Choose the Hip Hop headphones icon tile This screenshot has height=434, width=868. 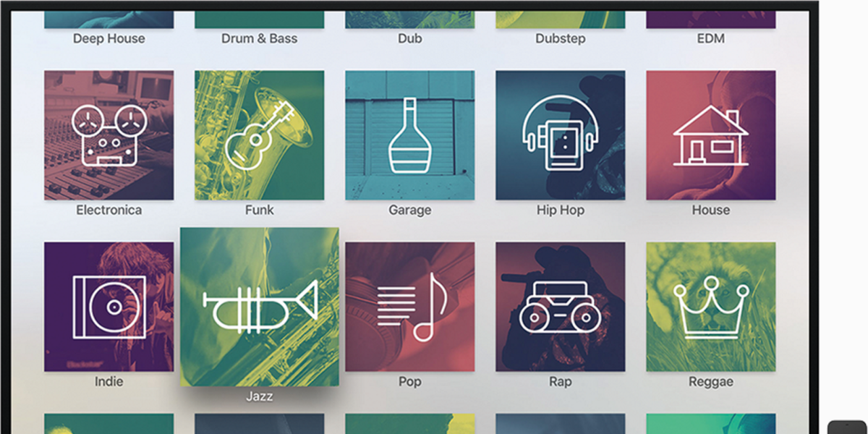[x=561, y=135]
